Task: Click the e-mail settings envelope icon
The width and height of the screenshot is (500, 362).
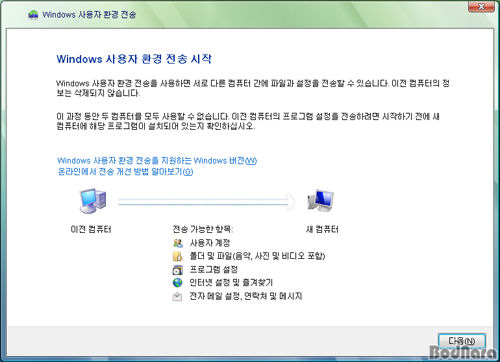Action: click(178, 296)
